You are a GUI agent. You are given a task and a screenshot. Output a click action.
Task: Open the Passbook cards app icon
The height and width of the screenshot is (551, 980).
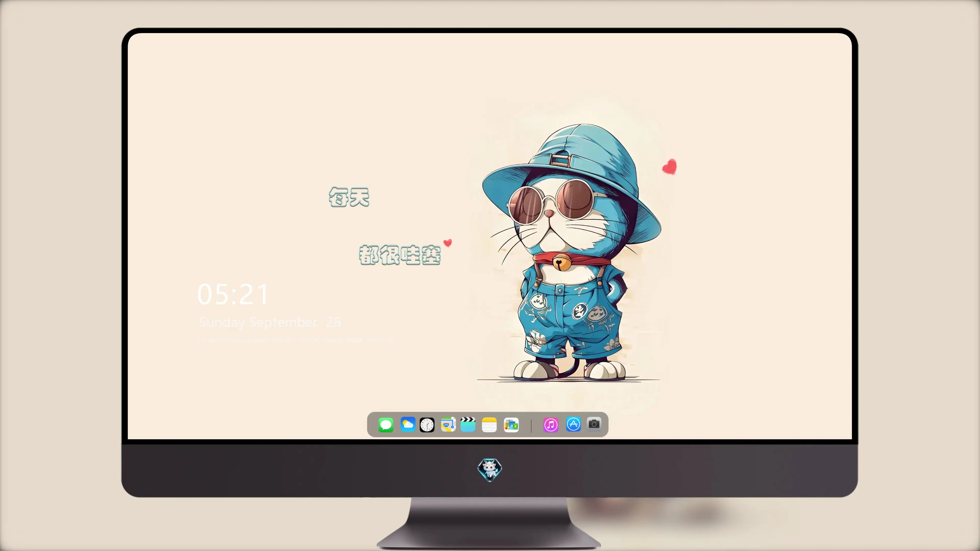point(511,425)
